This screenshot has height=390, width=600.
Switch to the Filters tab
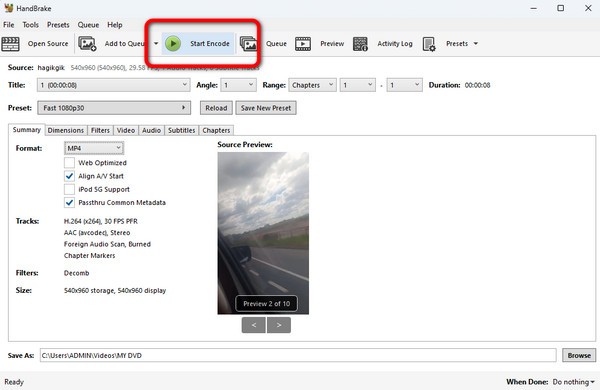point(100,131)
